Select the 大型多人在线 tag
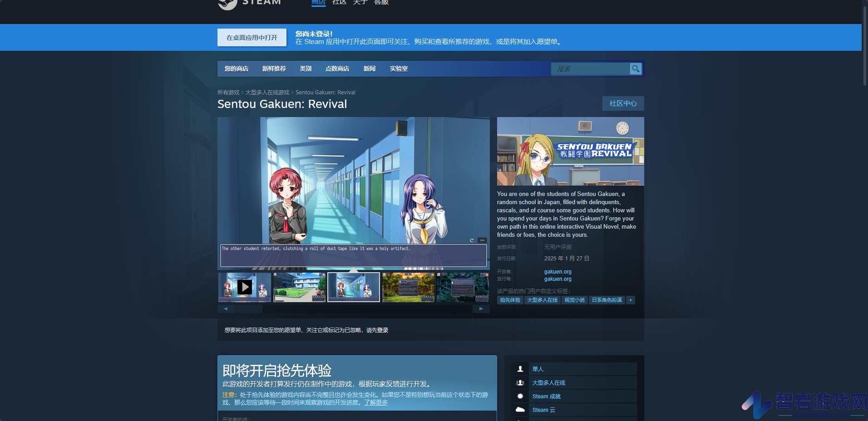This screenshot has height=421, width=868. point(542,300)
